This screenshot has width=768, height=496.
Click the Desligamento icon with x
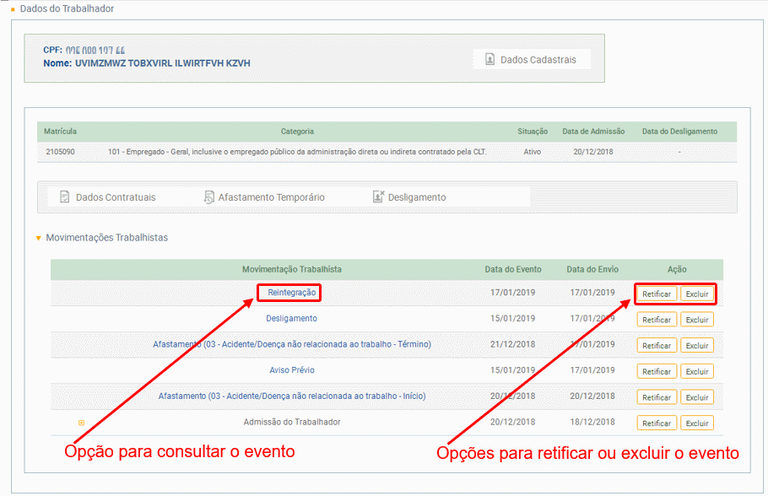[379, 197]
